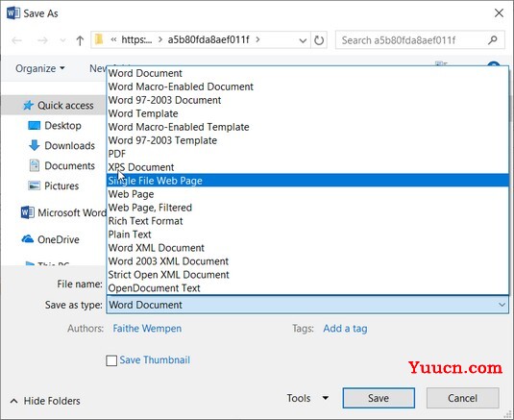Image resolution: width=514 pixels, height=420 pixels.
Task: Choose Word Macro-Enabled Template type
Action: [x=307, y=127]
